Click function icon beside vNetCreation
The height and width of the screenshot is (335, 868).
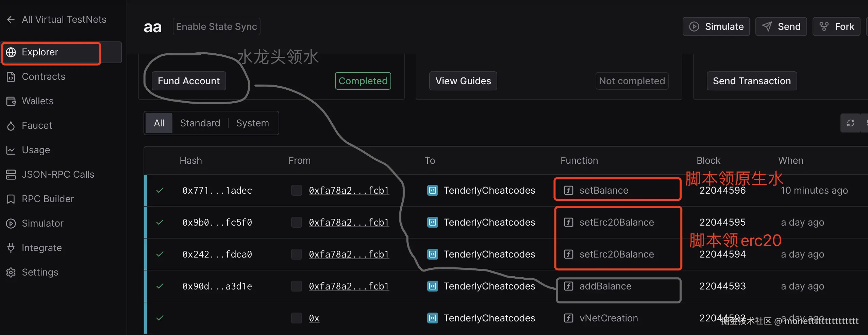coord(569,318)
